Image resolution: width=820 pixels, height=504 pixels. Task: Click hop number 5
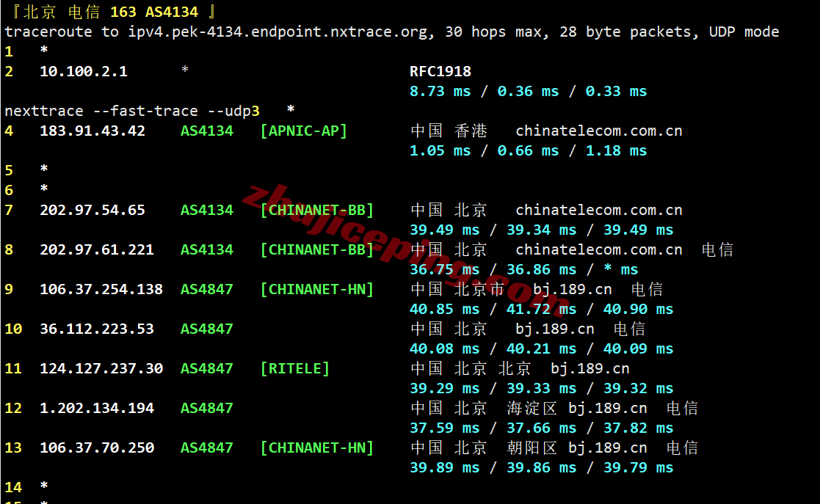[x=9, y=170]
